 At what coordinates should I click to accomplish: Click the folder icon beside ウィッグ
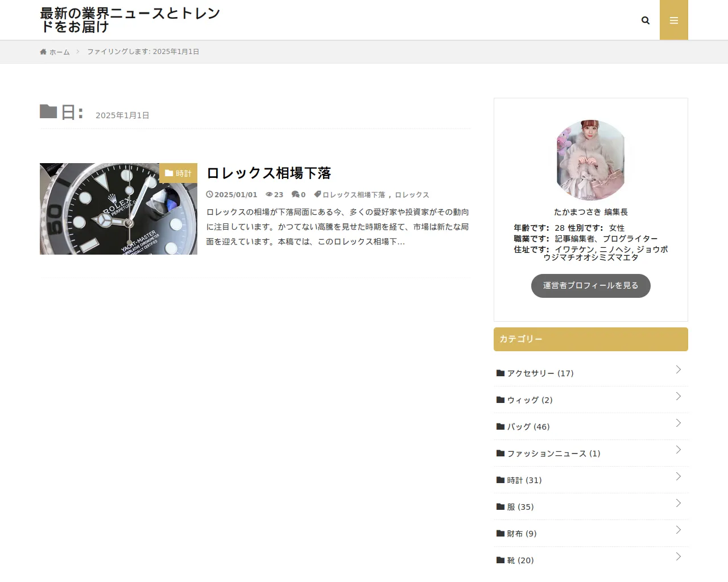pos(500,400)
